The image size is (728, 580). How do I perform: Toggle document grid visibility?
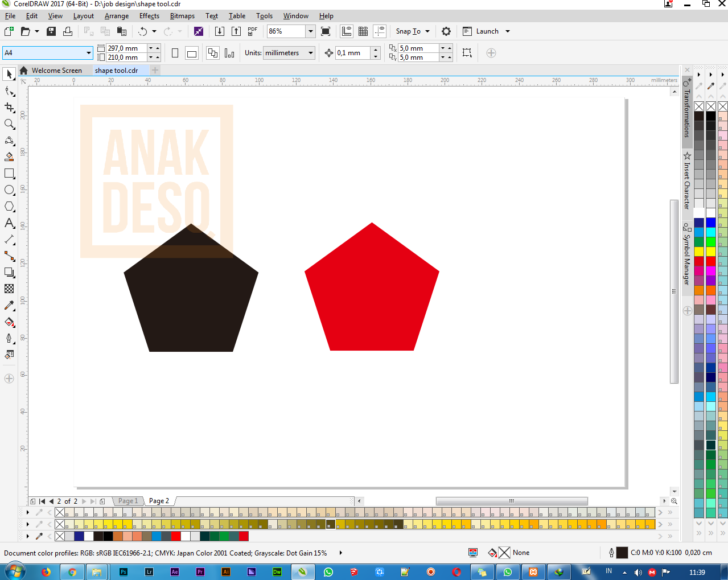pos(363,31)
